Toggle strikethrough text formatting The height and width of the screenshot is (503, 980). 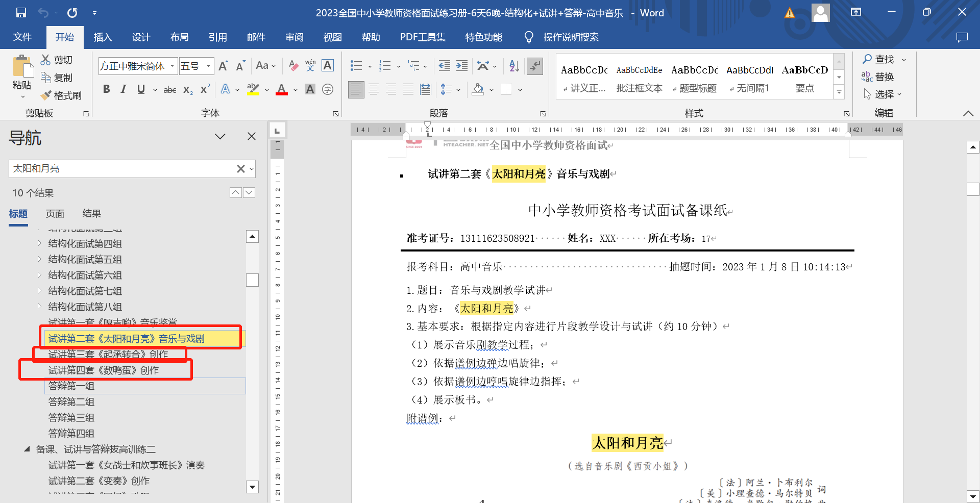coord(169,90)
